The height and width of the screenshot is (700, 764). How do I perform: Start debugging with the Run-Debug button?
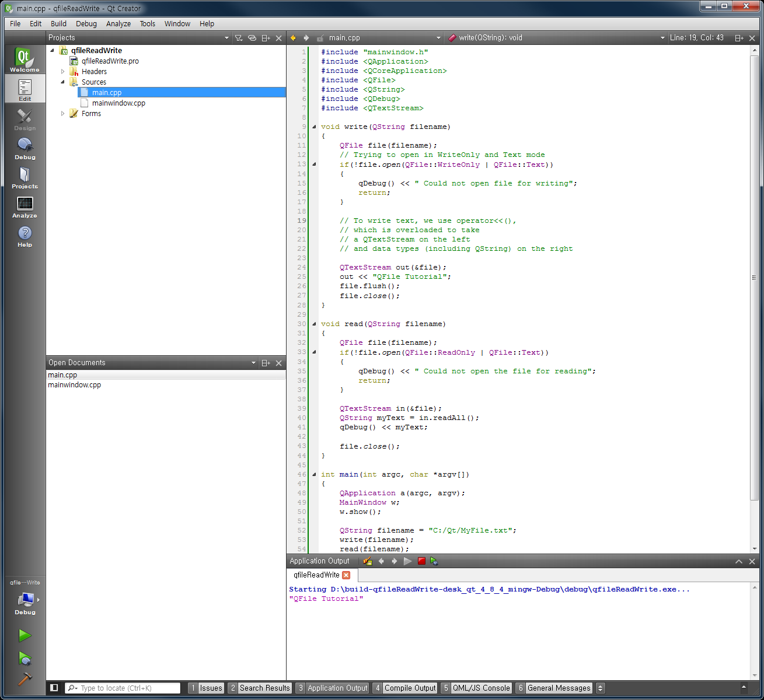tap(25, 658)
